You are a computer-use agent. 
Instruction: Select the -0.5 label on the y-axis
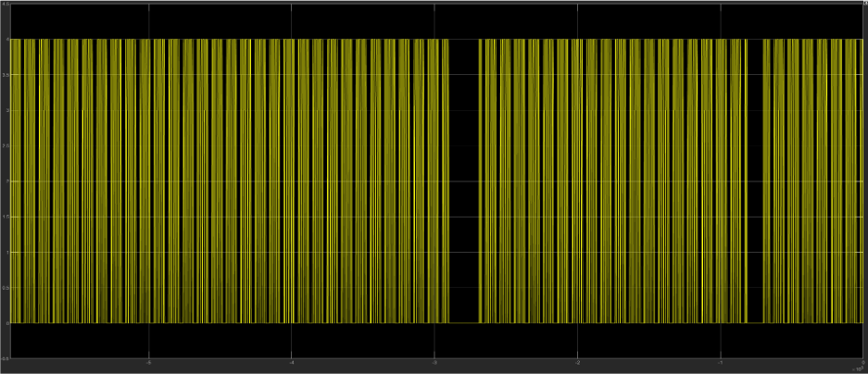click(x=5, y=358)
